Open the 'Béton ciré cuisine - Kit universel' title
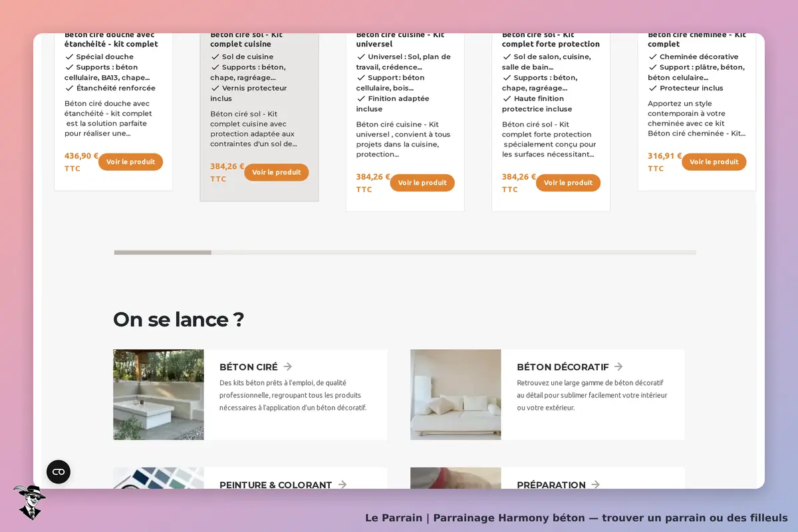 pyautogui.click(x=400, y=39)
